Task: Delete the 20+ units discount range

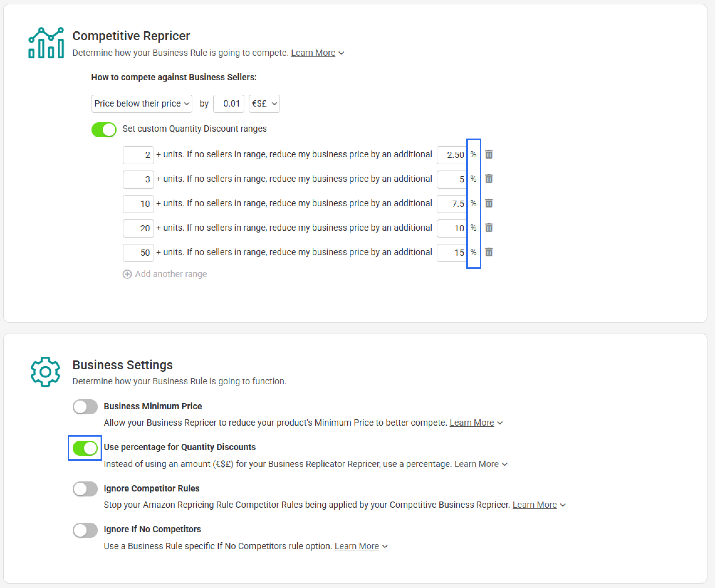Action: [488, 228]
